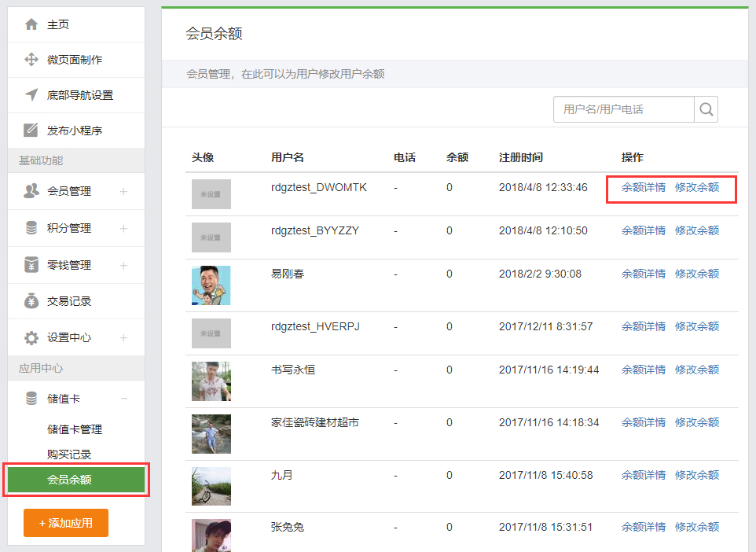Open the 底部导航设置 menu item
The width and height of the screenshot is (756, 552).
point(76,95)
